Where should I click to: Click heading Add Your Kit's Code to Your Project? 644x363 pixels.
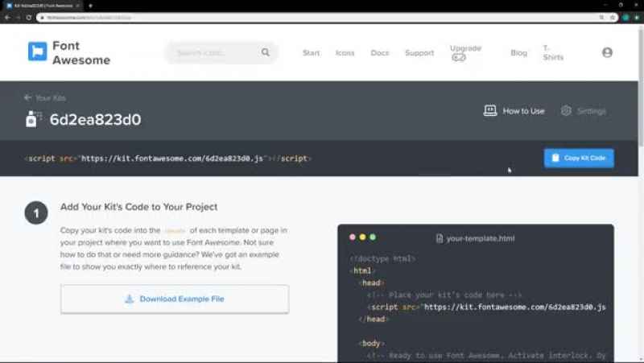click(x=138, y=207)
